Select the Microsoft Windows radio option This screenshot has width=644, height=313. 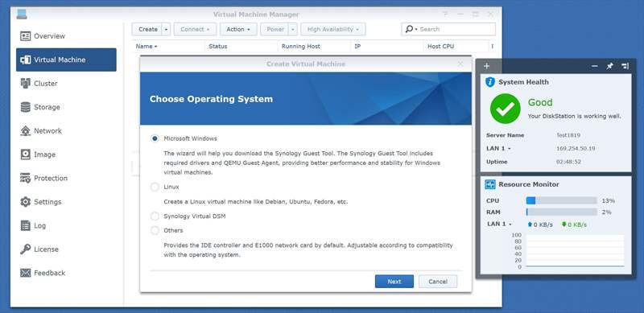point(155,139)
